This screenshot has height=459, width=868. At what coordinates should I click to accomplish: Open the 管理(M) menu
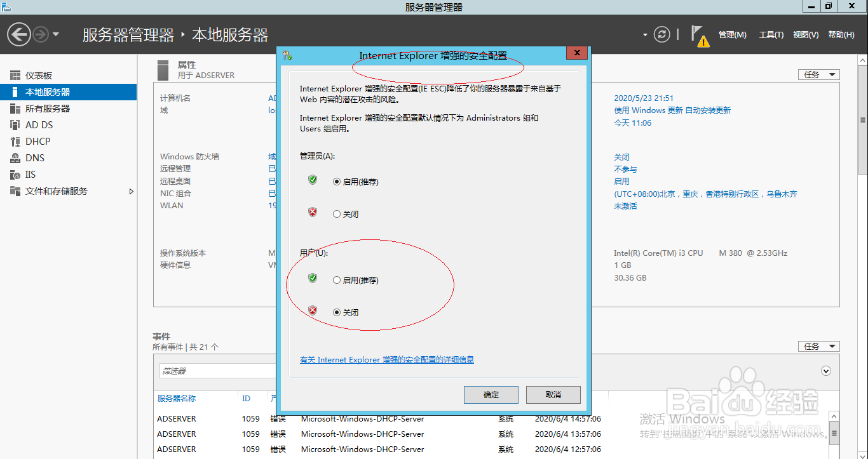pos(732,35)
